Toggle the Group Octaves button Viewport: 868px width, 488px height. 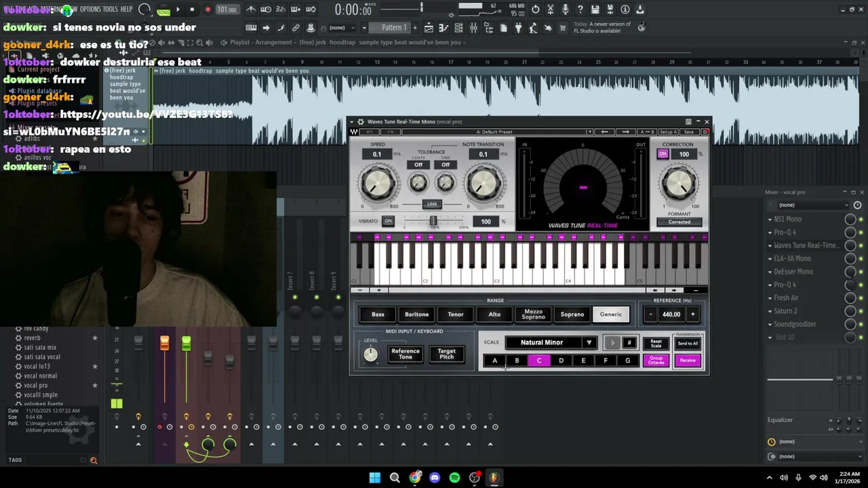(x=656, y=361)
